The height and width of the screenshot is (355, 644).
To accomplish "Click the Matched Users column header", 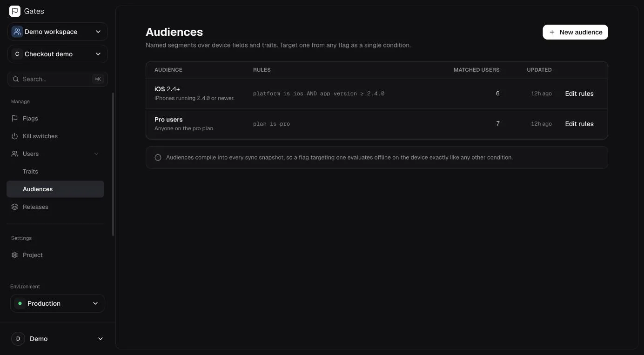I will [476, 70].
